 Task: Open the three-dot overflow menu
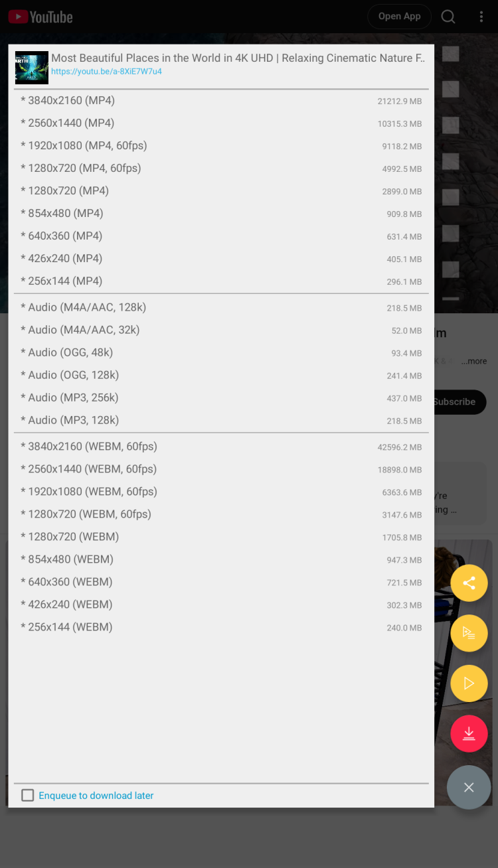point(481,17)
